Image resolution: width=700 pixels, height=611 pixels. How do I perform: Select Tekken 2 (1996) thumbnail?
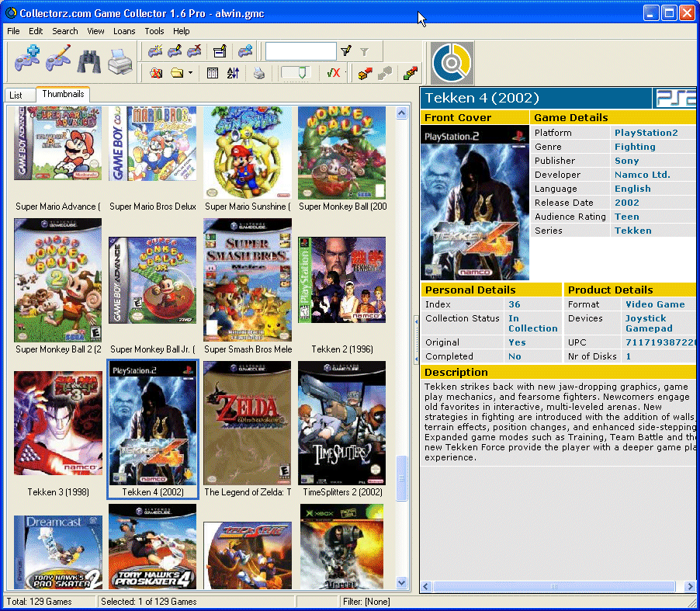(342, 280)
